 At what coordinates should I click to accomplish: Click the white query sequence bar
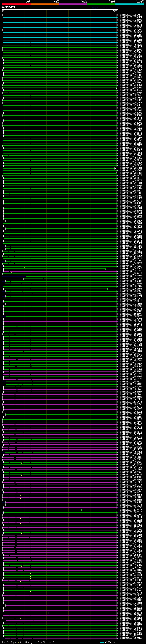(60, 9)
